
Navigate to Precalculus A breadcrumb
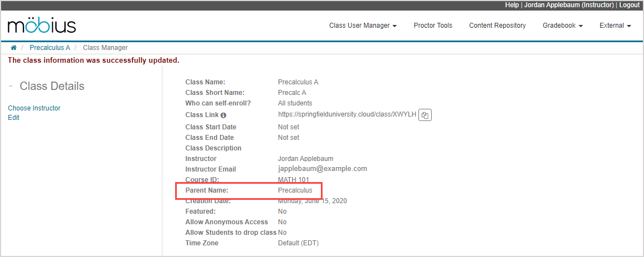[50, 48]
